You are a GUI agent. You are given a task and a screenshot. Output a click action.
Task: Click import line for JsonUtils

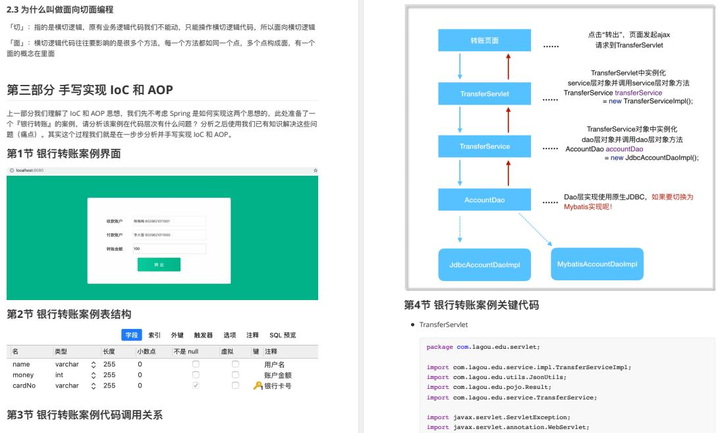pyautogui.click(x=496, y=377)
